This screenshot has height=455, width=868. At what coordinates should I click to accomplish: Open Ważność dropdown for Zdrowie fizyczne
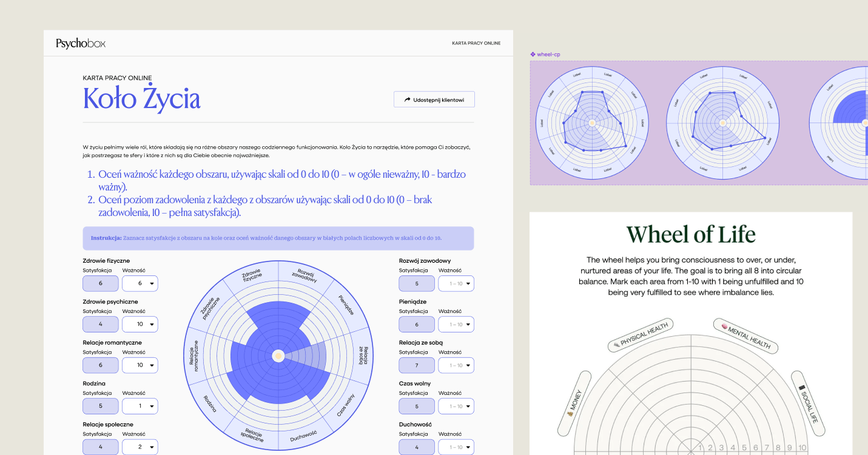pos(140,283)
